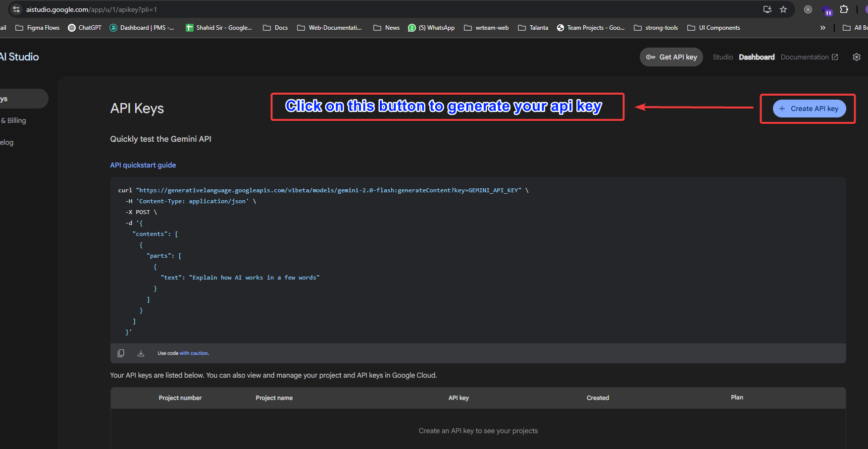Click the circular extension icon left of badge icon
Image resolution: width=868 pixels, height=449 pixels.
click(x=808, y=9)
